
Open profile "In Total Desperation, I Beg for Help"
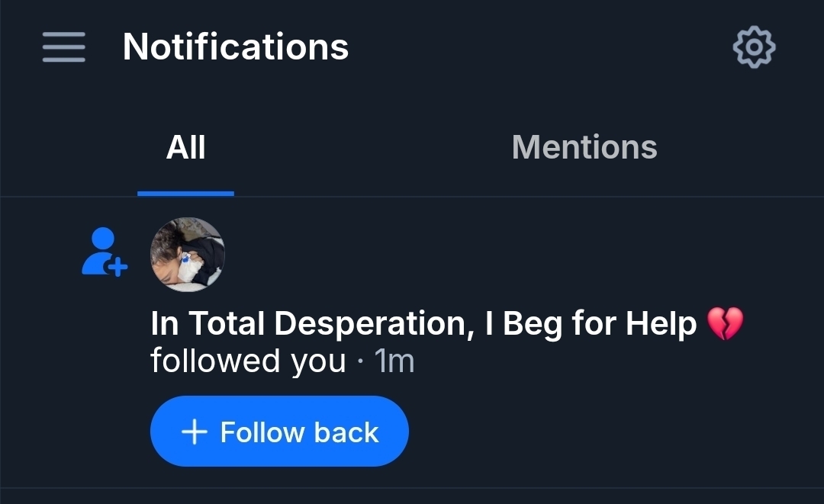click(423, 324)
